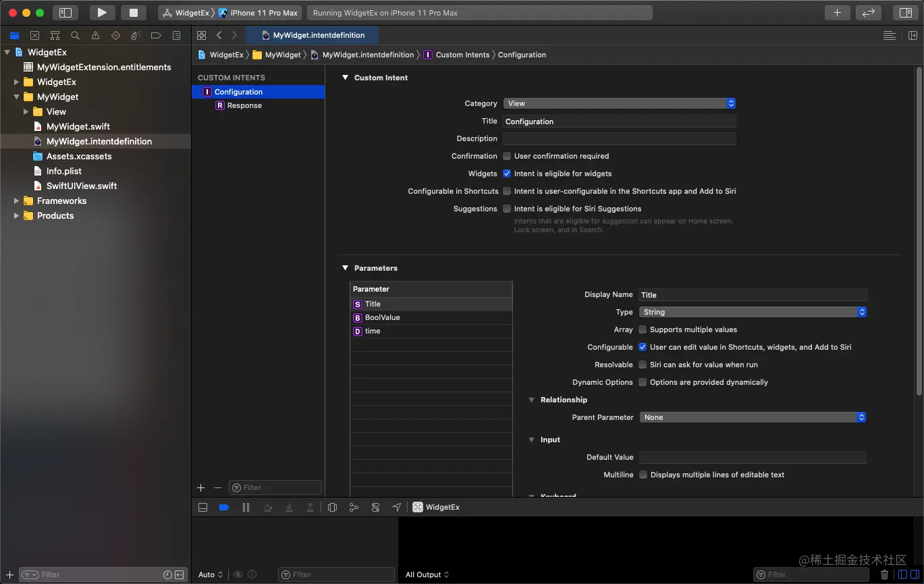Add an editor on the right
This screenshot has height=584, width=924.
tap(913, 35)
